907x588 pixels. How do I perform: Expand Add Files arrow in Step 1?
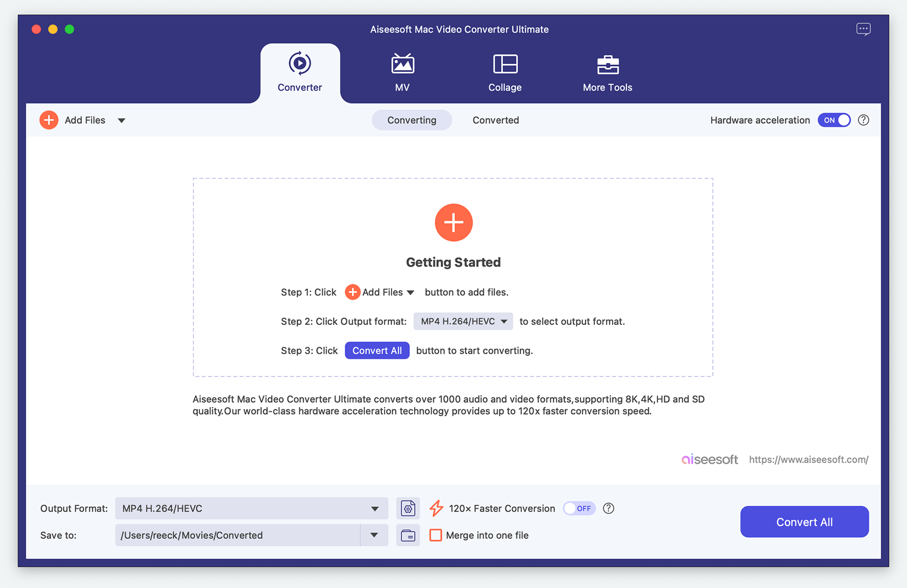pos(410,292)
